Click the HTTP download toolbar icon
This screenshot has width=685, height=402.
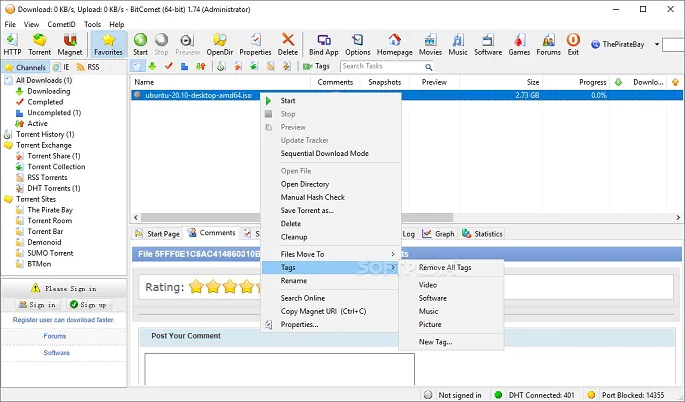(x=12, y=44)
